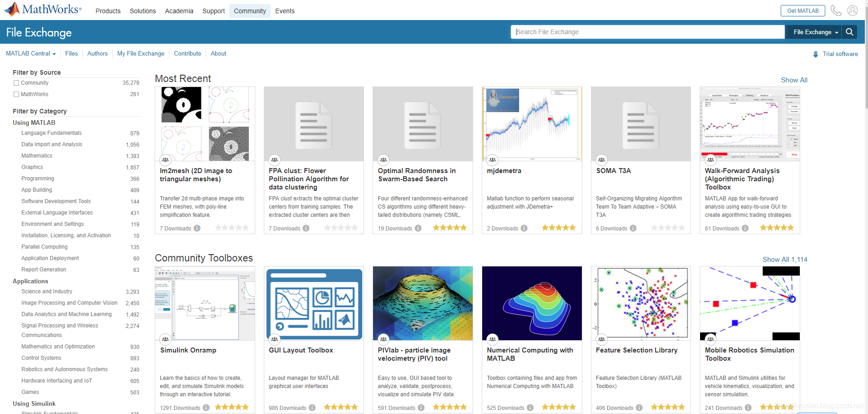Screen dimensions: 868x414
Task: Click community badge on Optimal Randomness card
Action: (384, 160)
